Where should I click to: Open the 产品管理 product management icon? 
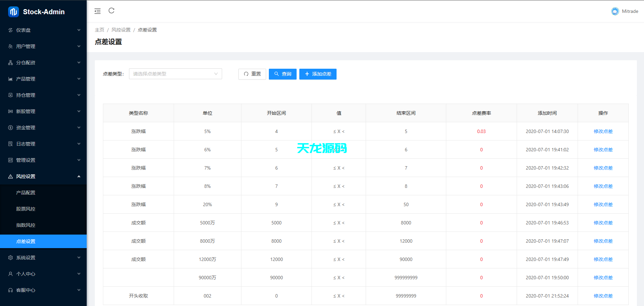[10, 79]
